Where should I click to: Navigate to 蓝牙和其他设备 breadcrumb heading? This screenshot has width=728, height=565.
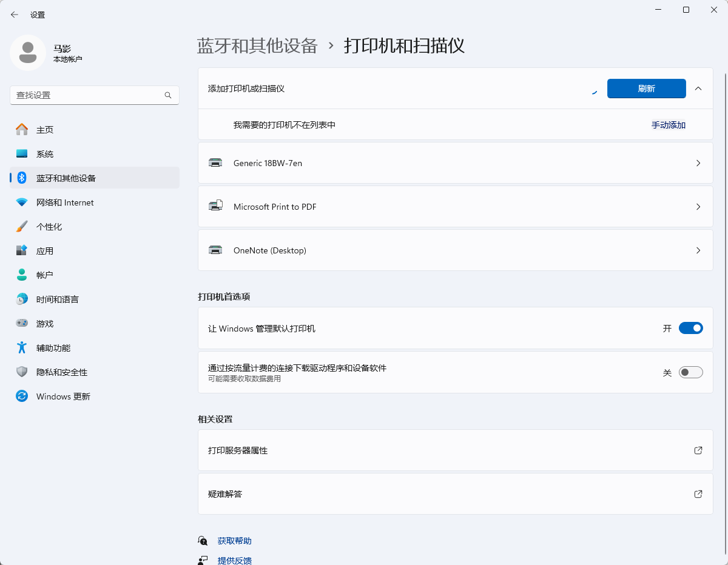point(257,45)
